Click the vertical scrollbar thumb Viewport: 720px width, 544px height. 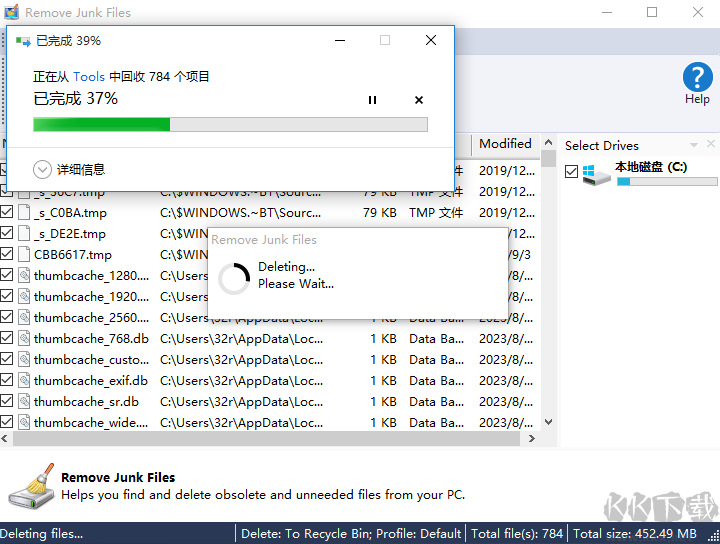[548, 158]
